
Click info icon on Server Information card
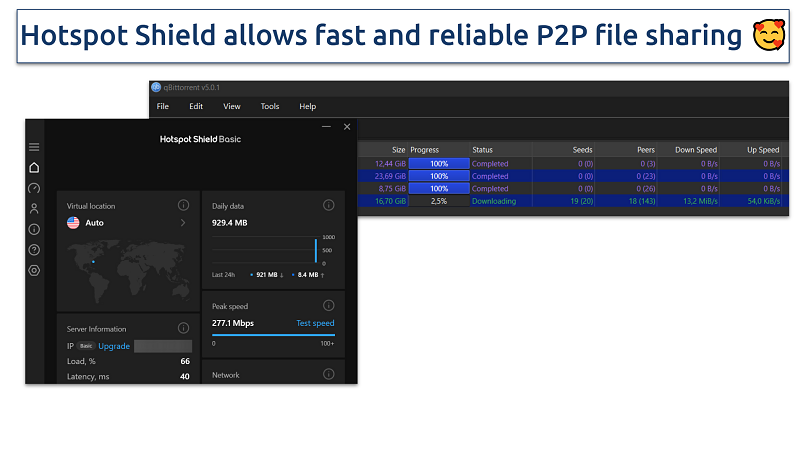coord(183,328)
